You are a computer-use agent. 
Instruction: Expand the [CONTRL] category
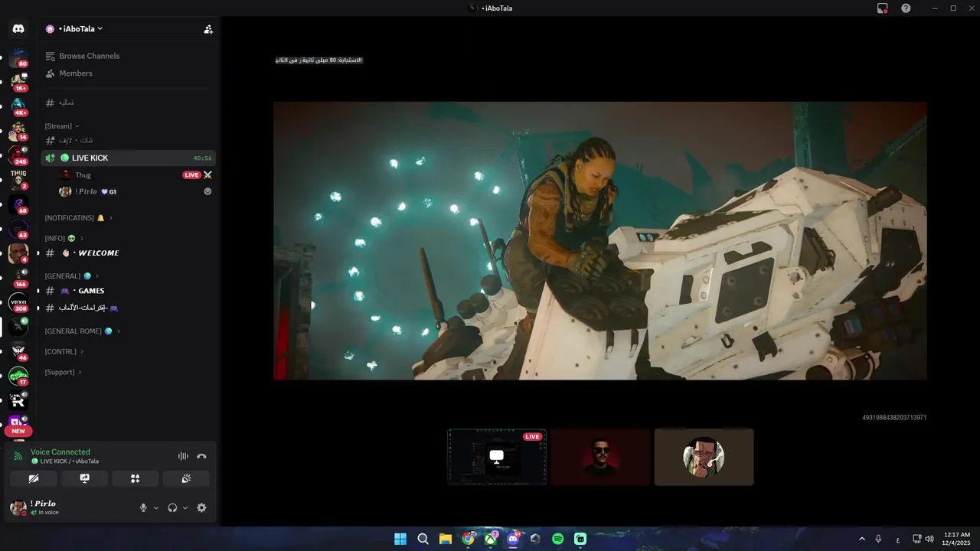(64, 352)
